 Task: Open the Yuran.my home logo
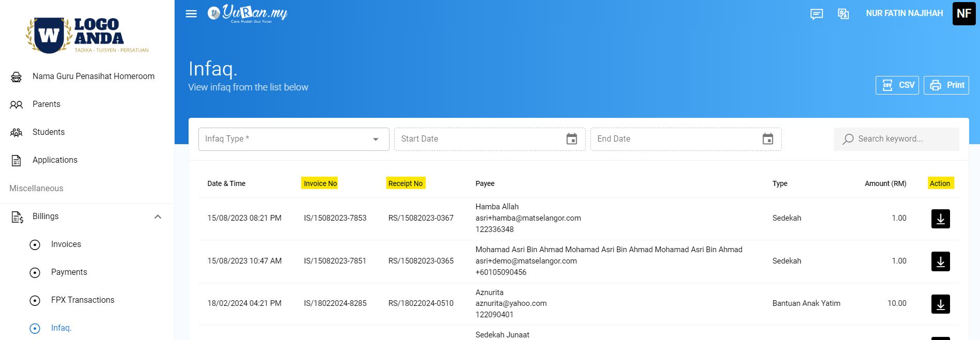(247, 13)
